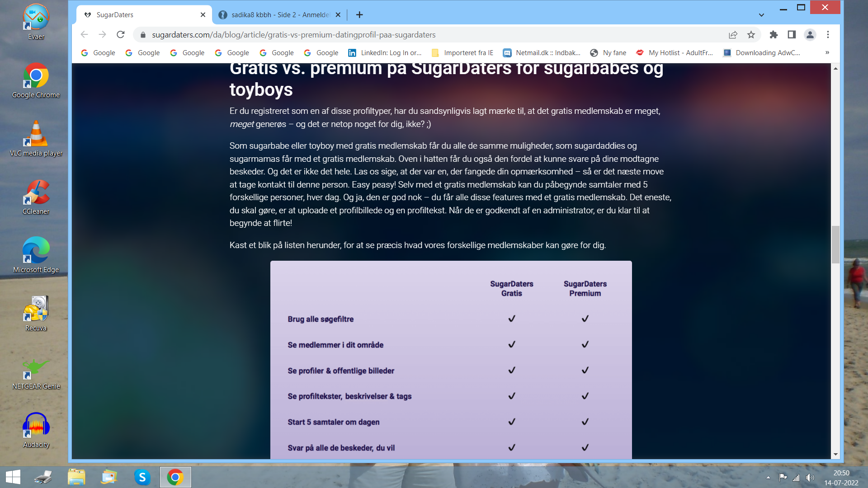Viewport: 868px width, 488px height.
Task: Click the 'Se medlemmer i dit område' row
Action: (335, 345)
